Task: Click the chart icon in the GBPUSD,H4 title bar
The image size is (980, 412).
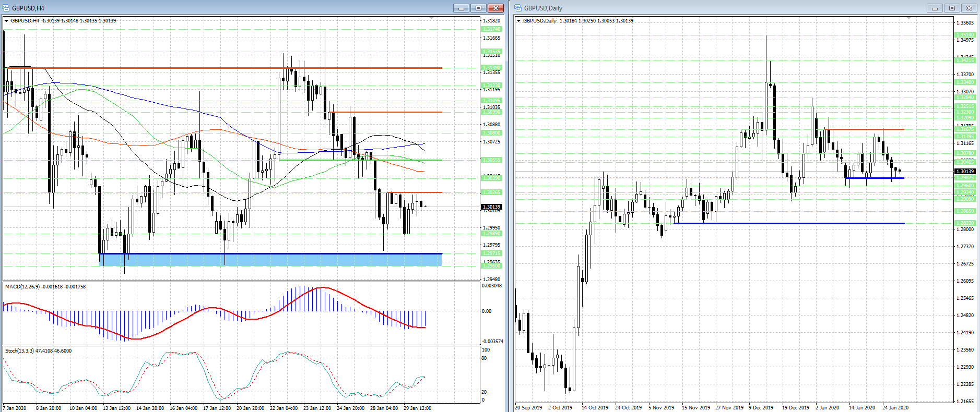Action: pos(6,8)
